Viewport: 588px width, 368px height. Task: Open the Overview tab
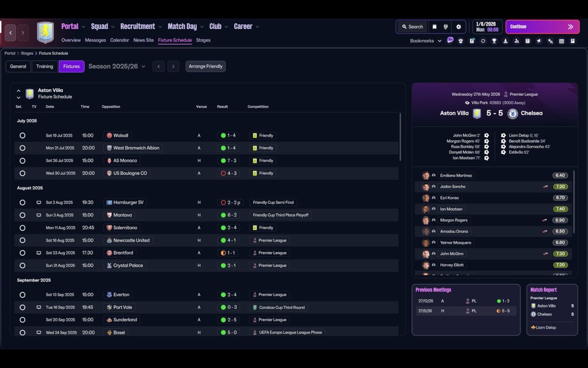71,40
